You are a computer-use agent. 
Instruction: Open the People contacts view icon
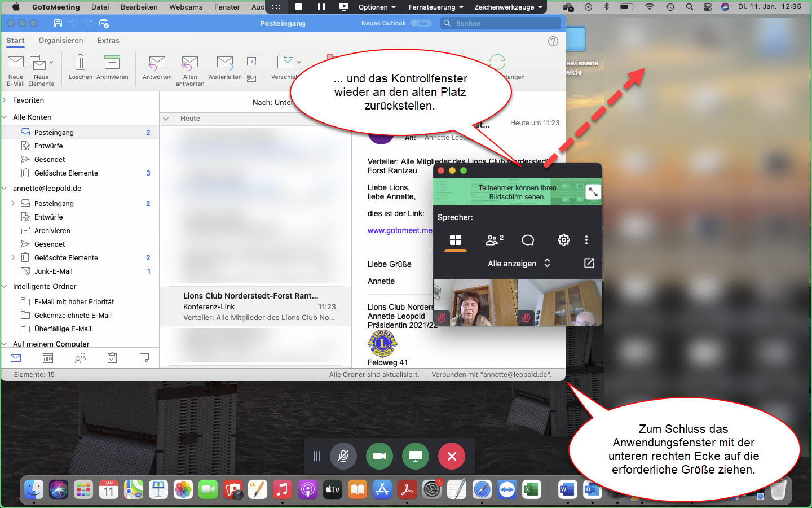pyautogui.click(x=80, y=358)
